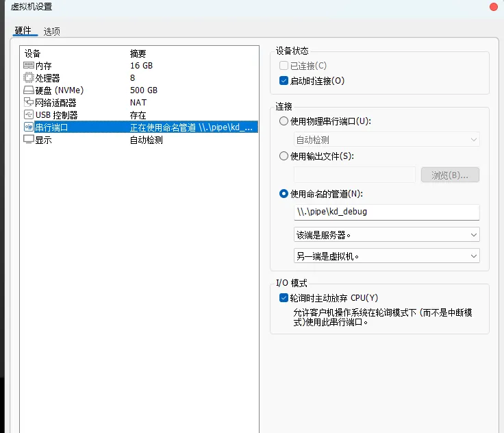
Task: Select the 显示 display icon
Action: pos(28,140)
